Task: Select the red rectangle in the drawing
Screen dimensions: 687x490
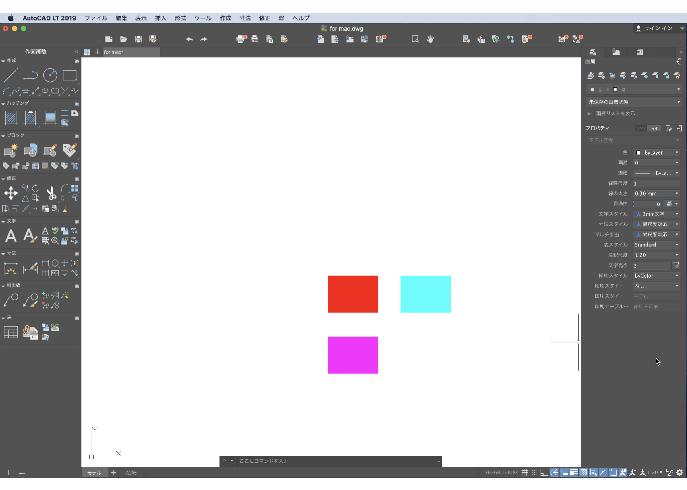Action: [353, 294]
